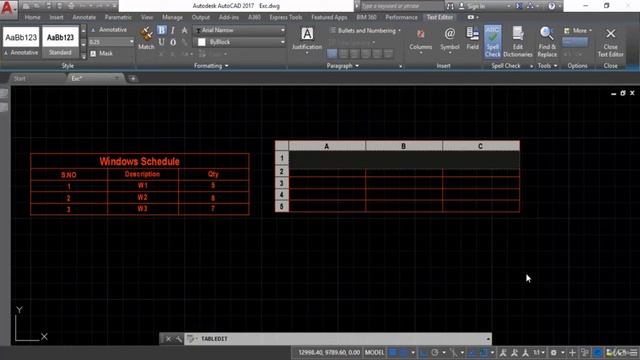Select table row header 5
This screenshot has width=640, height=360.
point(282,207)
